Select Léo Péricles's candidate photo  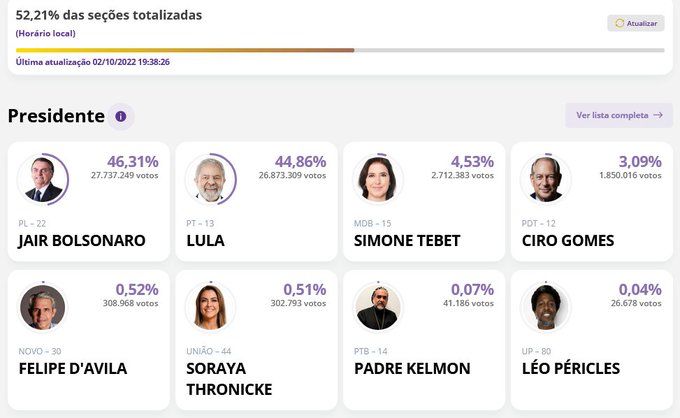point(546,307)
